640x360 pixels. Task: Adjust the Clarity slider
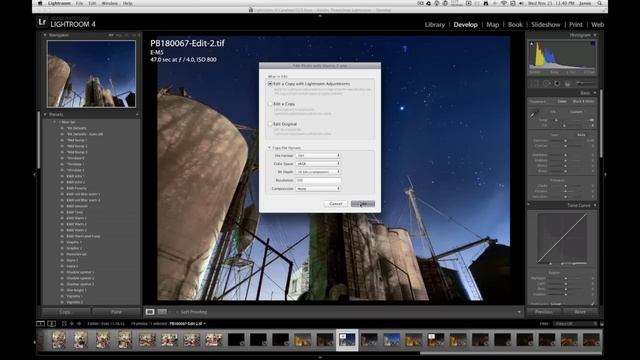[x=565, y=186]
